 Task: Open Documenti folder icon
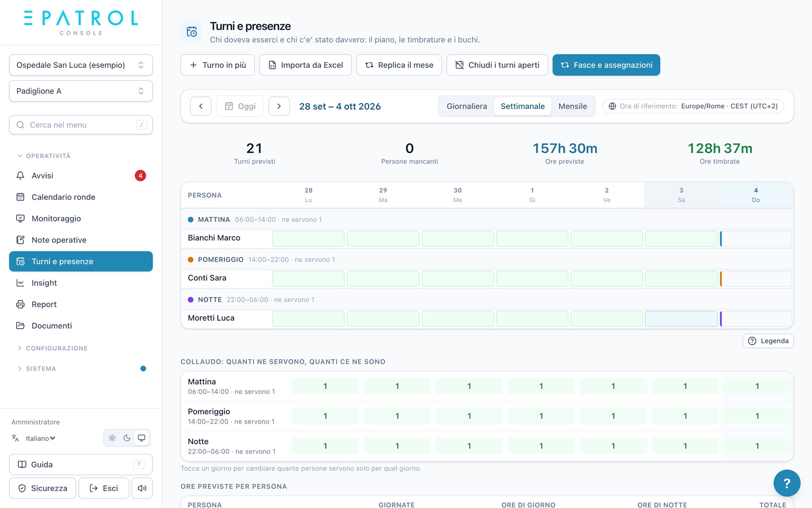20,326
